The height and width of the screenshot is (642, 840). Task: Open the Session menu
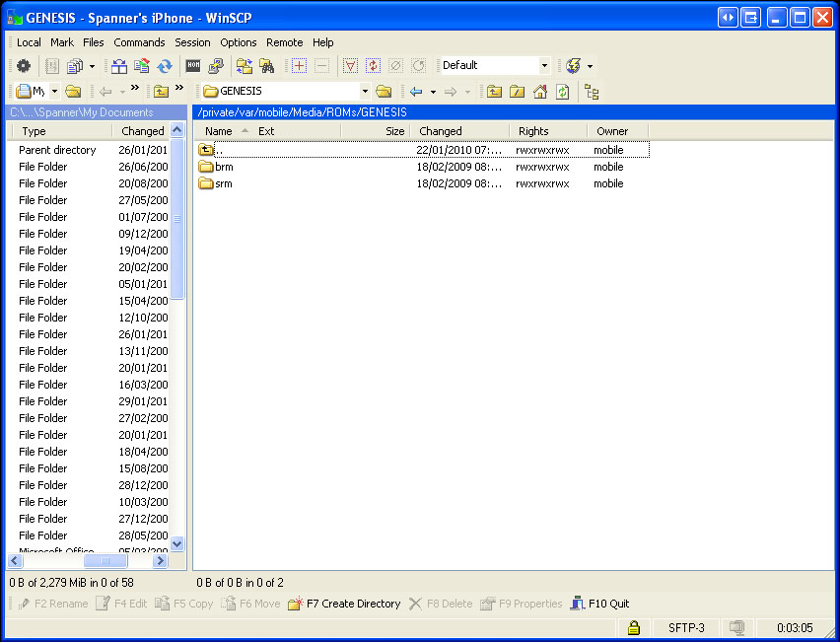(192, 42)
